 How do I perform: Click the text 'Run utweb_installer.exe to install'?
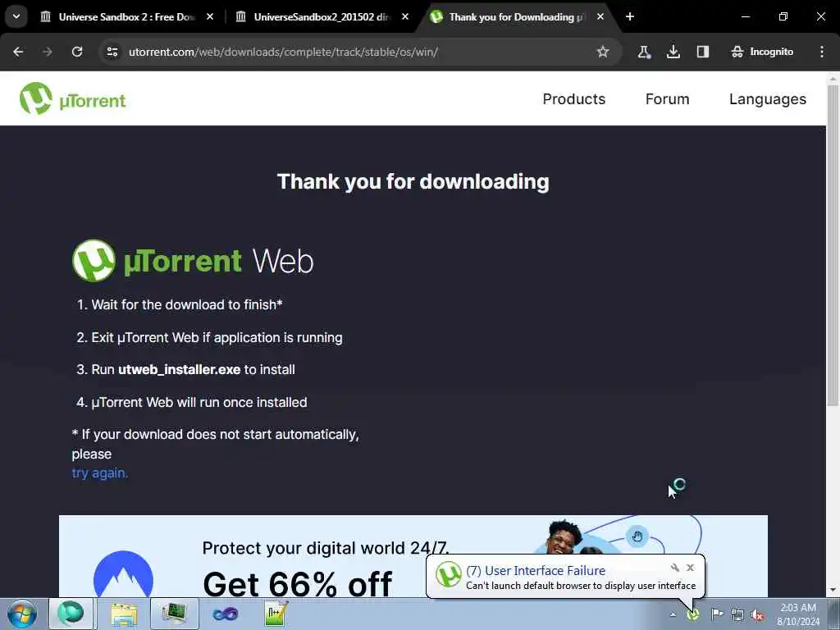coord(193,370)
